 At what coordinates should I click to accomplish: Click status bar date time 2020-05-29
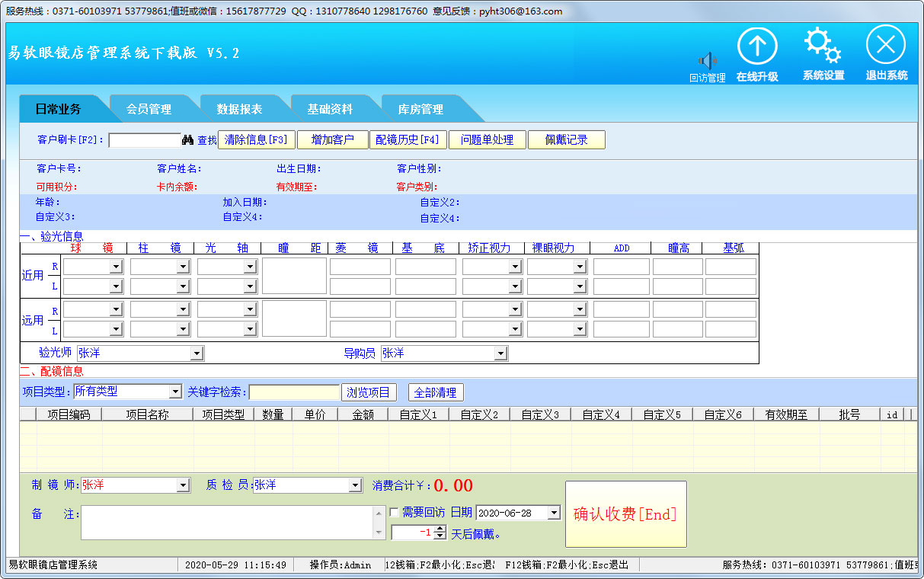[x=236, y=565]
